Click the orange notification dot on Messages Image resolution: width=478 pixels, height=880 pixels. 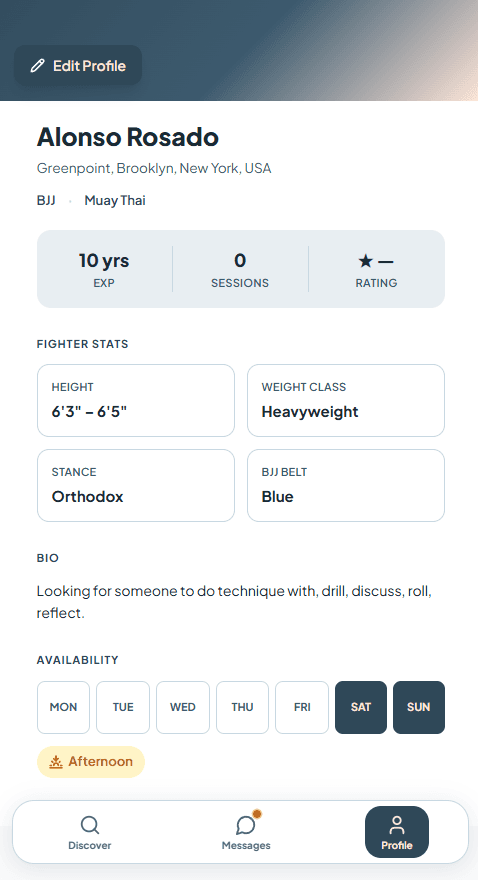coord(257,814)
